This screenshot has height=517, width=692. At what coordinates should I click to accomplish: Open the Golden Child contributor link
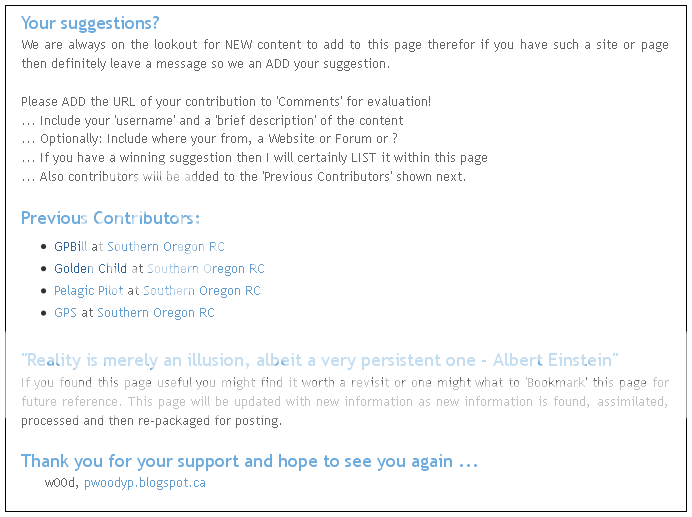pyautogui.click(x=90, y=269)
